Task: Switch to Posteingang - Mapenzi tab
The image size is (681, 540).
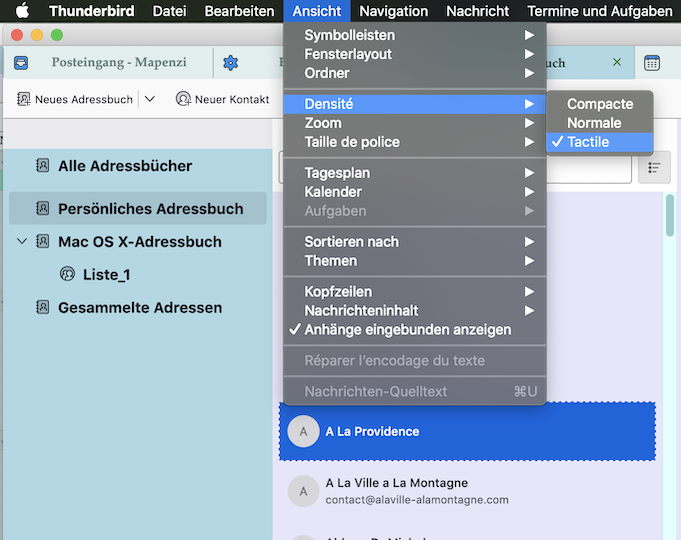Action: tap(119, 63)
